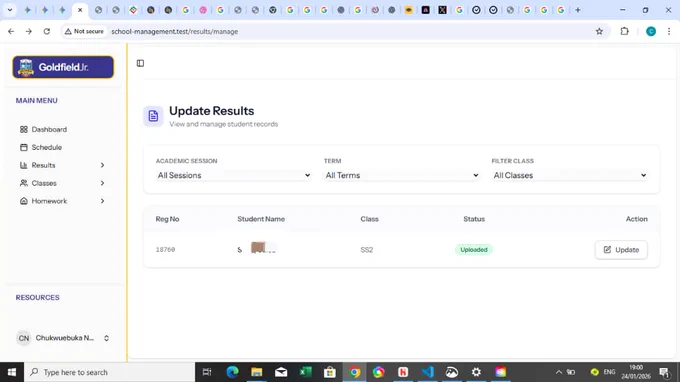680x382 pixels.
Task: Open the Chrome profile avatar
Action: tap(651, 31)
